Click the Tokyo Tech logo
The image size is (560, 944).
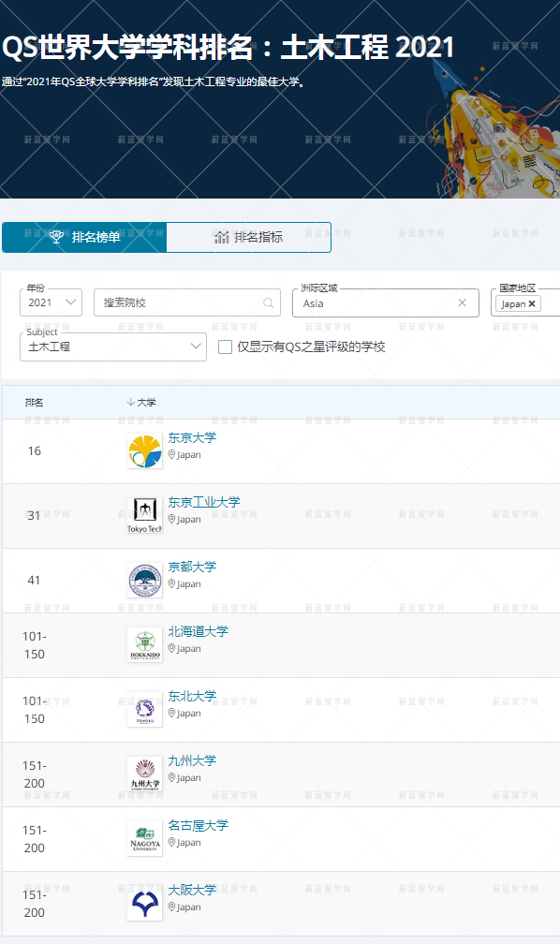point(144,516)
